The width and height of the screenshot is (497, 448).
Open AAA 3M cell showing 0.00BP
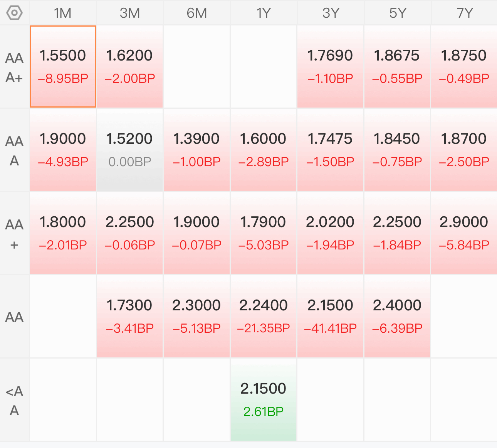click(130, 150)
